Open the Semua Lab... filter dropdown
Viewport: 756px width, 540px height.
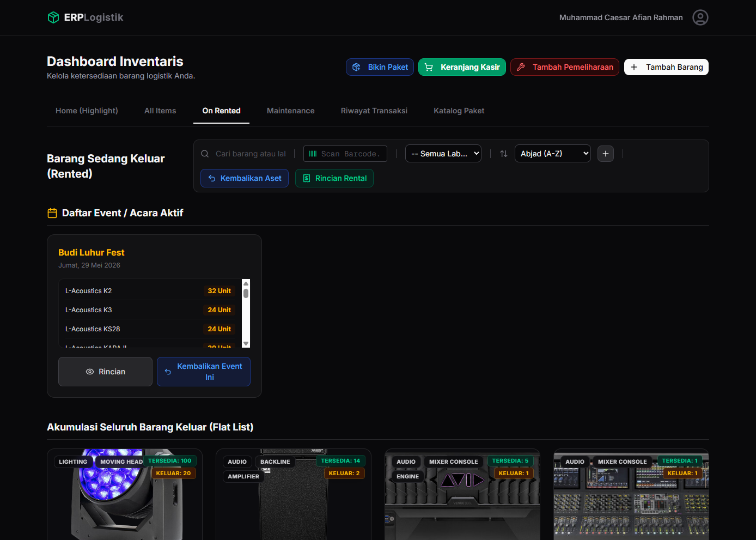point(443,154)
